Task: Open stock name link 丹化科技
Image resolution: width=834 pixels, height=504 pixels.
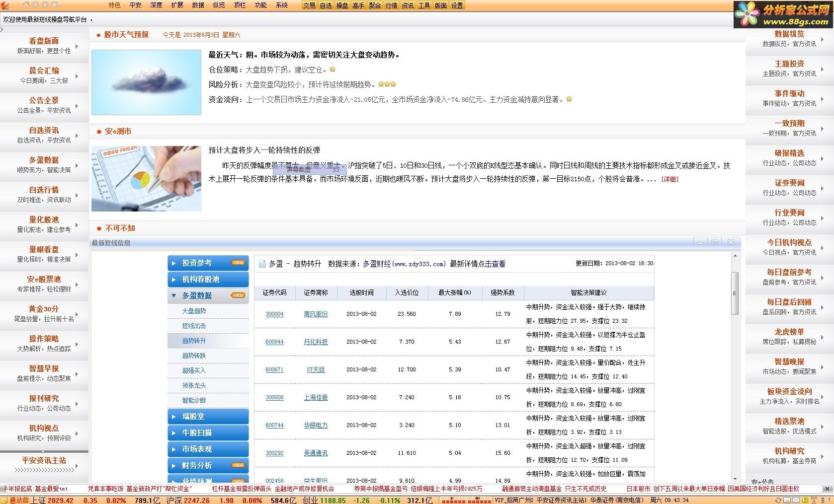Action: pyautogui.click(x=316, y=342)
